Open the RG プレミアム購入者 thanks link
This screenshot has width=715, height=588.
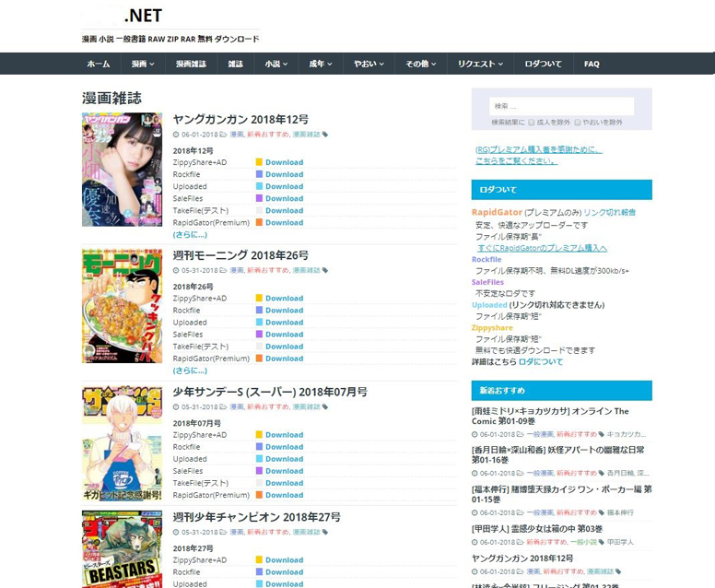[x=538, y=155]
